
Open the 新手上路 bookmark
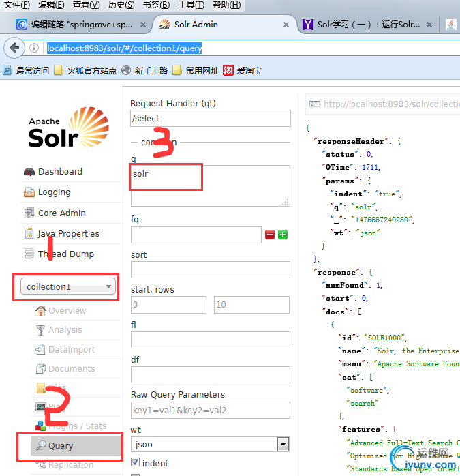point(144,70)
